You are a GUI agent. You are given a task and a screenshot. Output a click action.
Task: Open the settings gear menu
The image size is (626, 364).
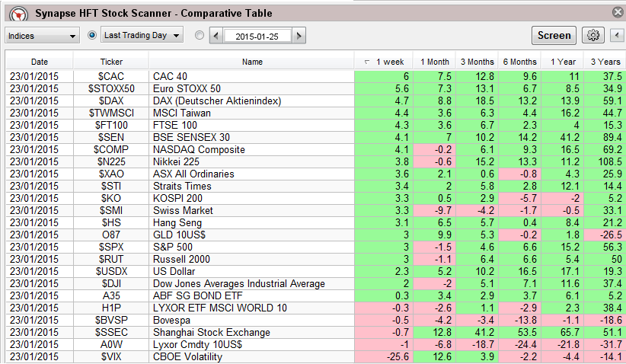click(592, 35)
